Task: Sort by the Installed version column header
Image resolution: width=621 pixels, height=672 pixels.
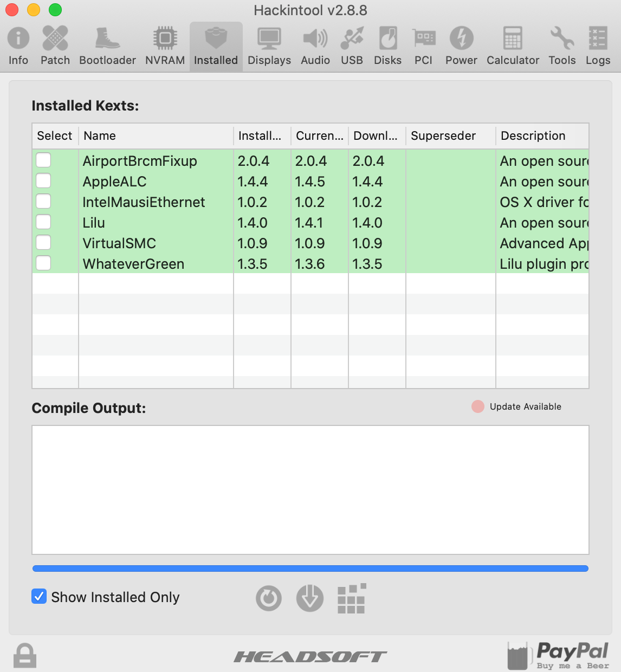Action: 262,135
